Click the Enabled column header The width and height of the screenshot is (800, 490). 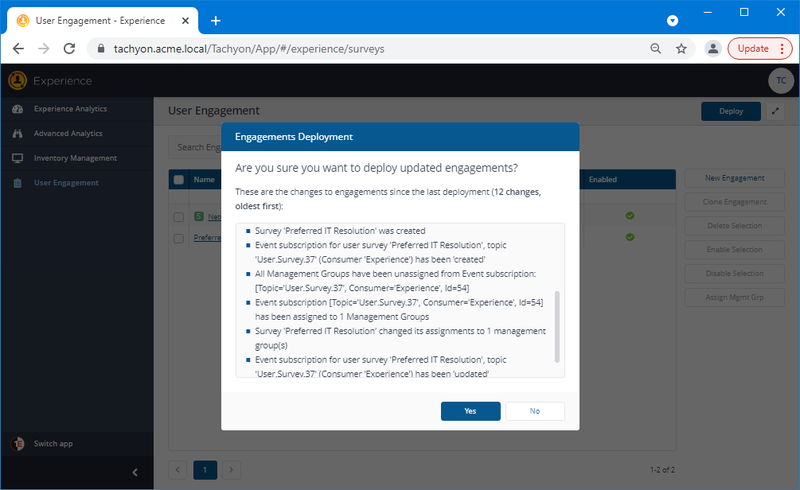(x=603, y=179)
